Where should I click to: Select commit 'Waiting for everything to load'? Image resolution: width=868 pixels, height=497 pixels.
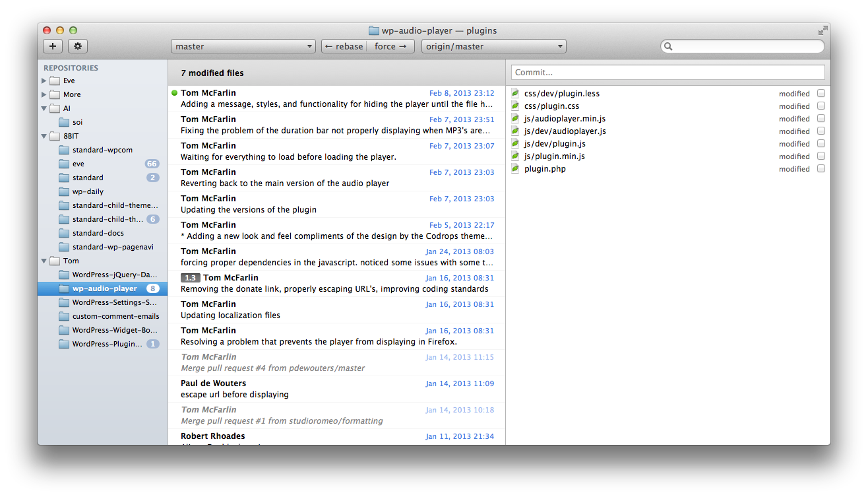337,152
